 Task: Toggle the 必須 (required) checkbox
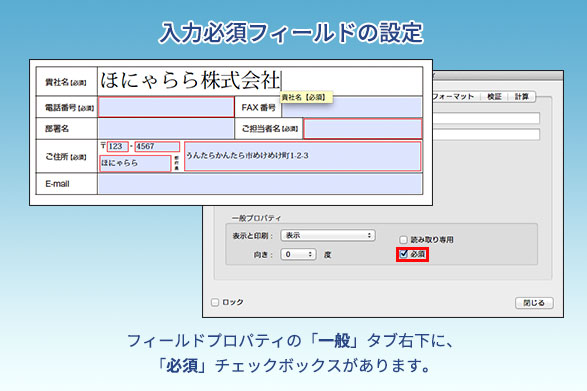404,254
